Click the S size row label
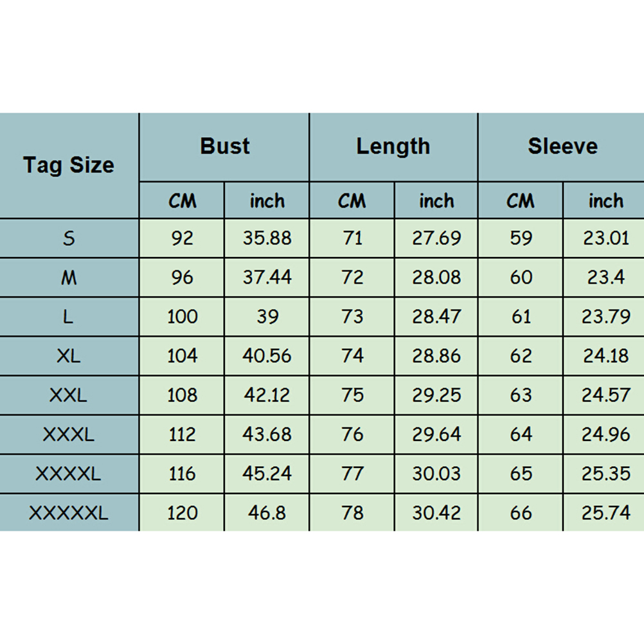The image size is (644, 644). pos(69,238)
